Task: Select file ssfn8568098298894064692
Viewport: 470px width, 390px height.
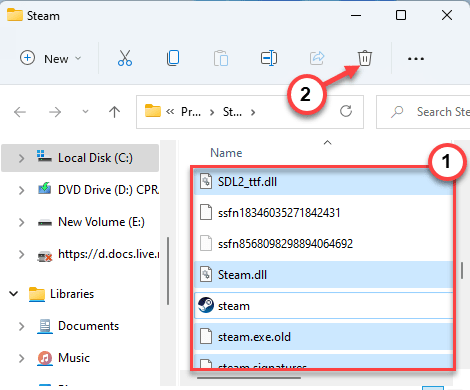Action: (323, 244)
